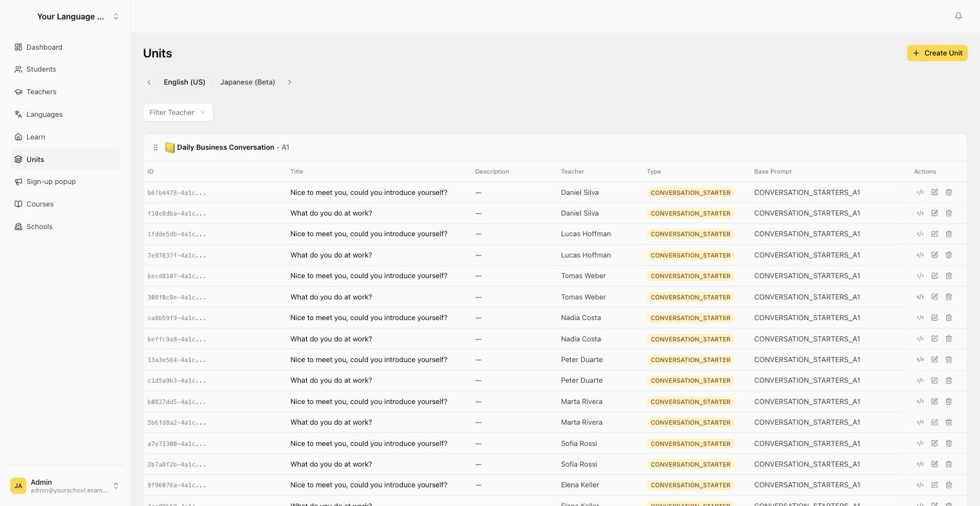Edit the f10e8dba unit row
Screen dimensions: 980x506
pyautogui.click(x=934, y=213)
